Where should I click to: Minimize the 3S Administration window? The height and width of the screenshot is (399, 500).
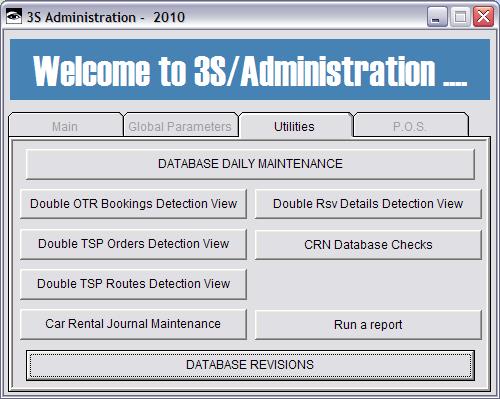(437, 17)
